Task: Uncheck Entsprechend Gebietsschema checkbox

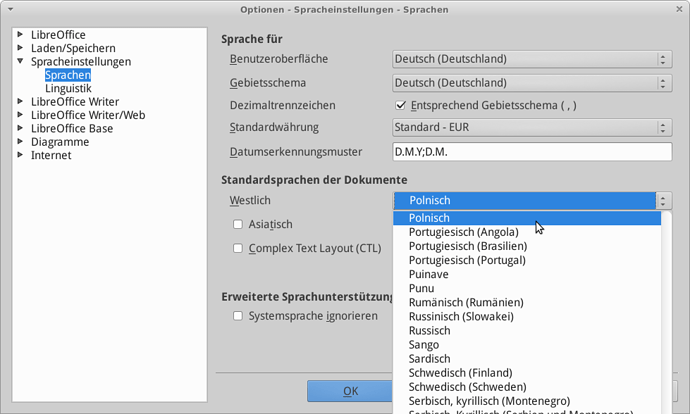Action: tap(400, 105)
